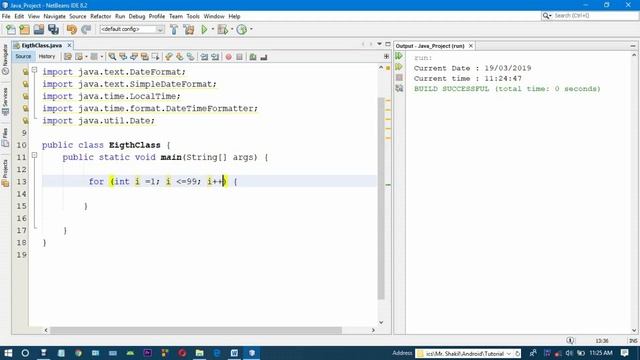Expand the Profile Project dropdown arrow

click(x=251, y=29)
